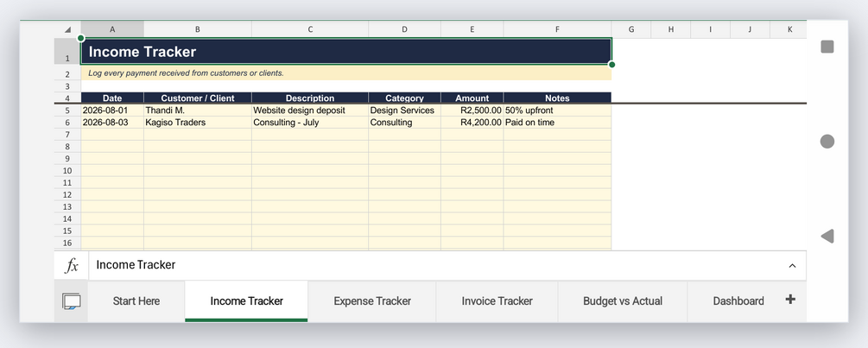Select row 5 header
The height and width of the screenshot is (348, 868).
pyautogui.click(x=67, y=111)
